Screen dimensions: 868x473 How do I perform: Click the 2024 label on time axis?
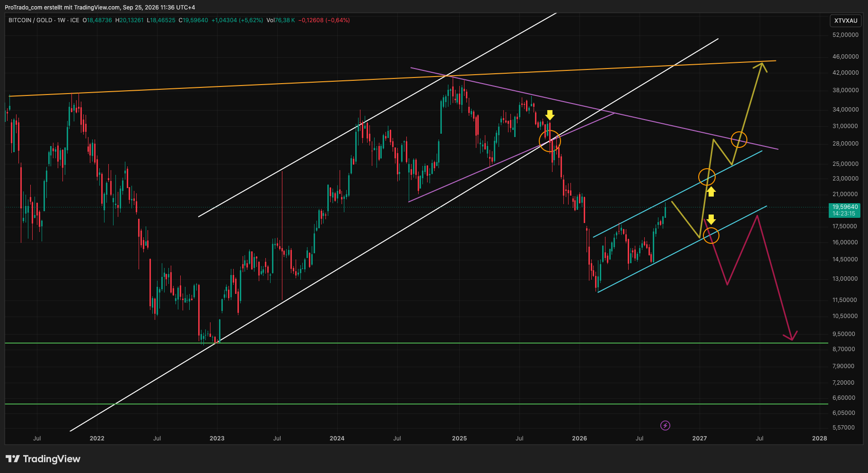pyautogui.click(x=337, y=439)
